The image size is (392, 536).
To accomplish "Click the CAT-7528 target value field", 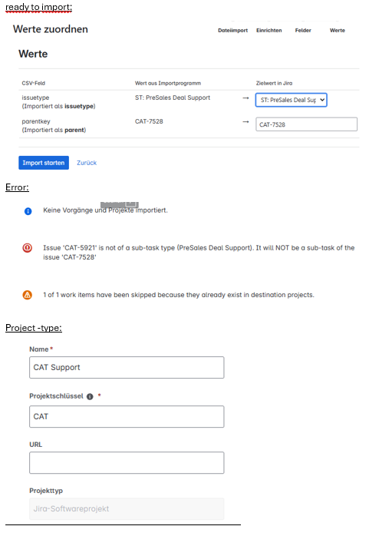I will pyautogui.click(x=306, y=124).
